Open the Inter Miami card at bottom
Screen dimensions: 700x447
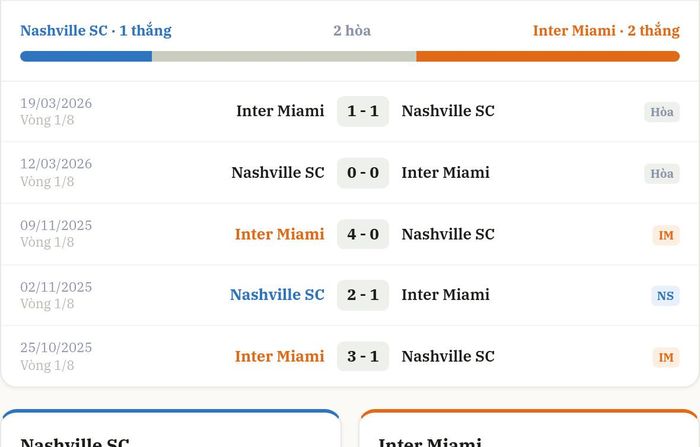529,428
